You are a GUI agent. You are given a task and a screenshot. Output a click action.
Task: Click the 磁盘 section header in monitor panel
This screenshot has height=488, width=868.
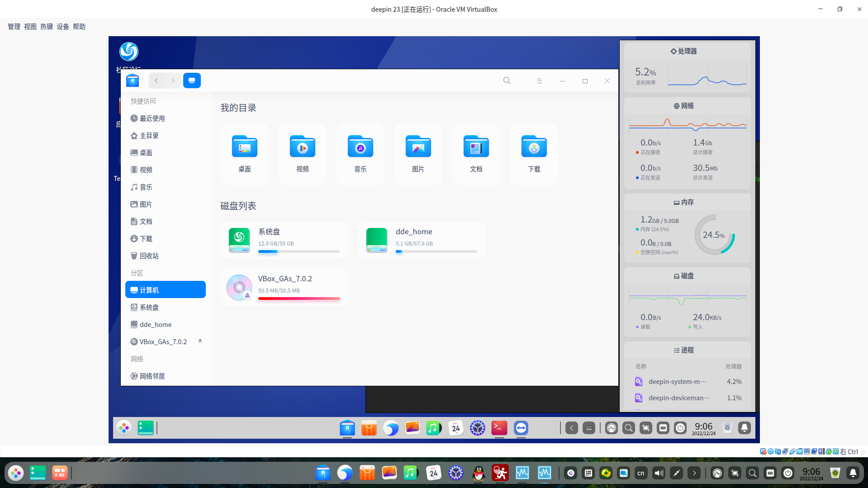coord(684,276)
